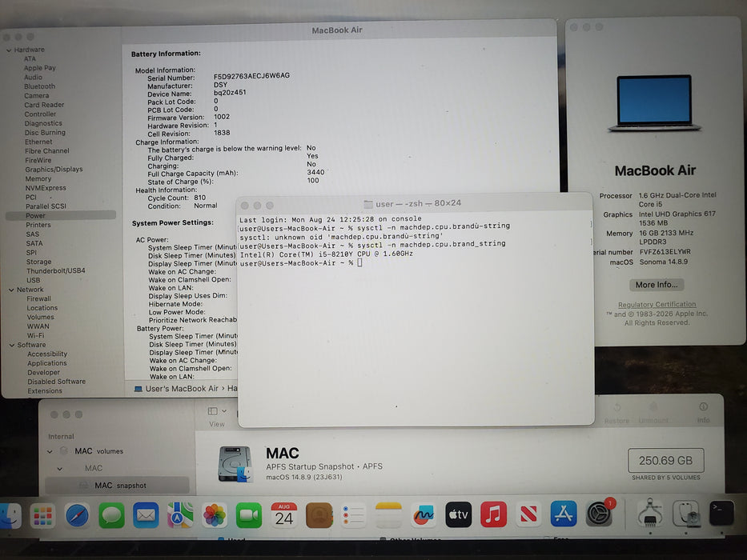Launch FaceTime from the Dock
This screenshot has height=560, width=747.
point(249,516)
